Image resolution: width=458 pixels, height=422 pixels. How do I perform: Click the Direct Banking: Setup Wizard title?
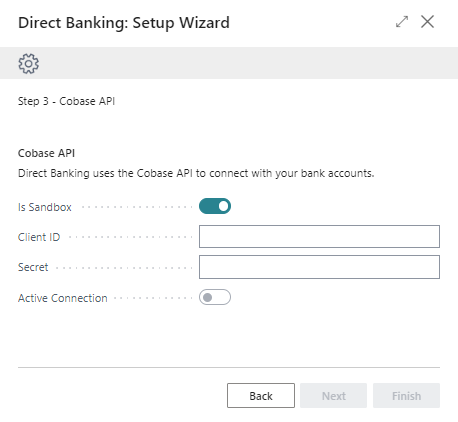pyautogui.click(x=124, y=23)
